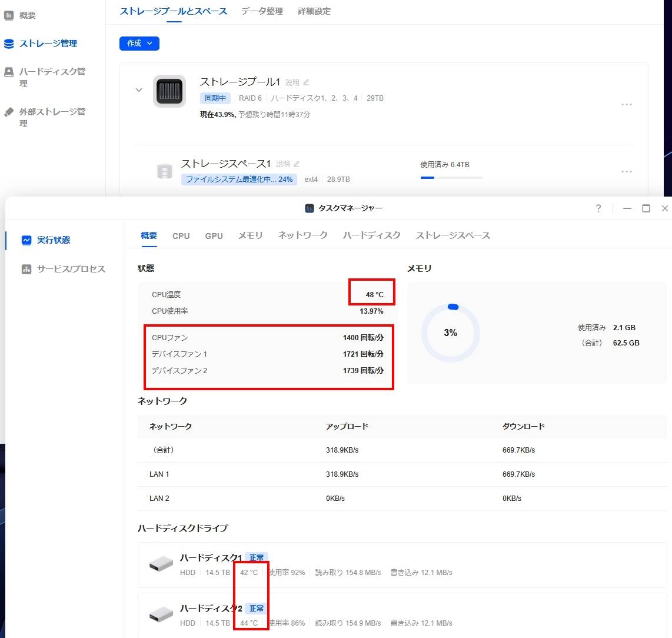Open the 作成 dropdown button

(139, 44)
